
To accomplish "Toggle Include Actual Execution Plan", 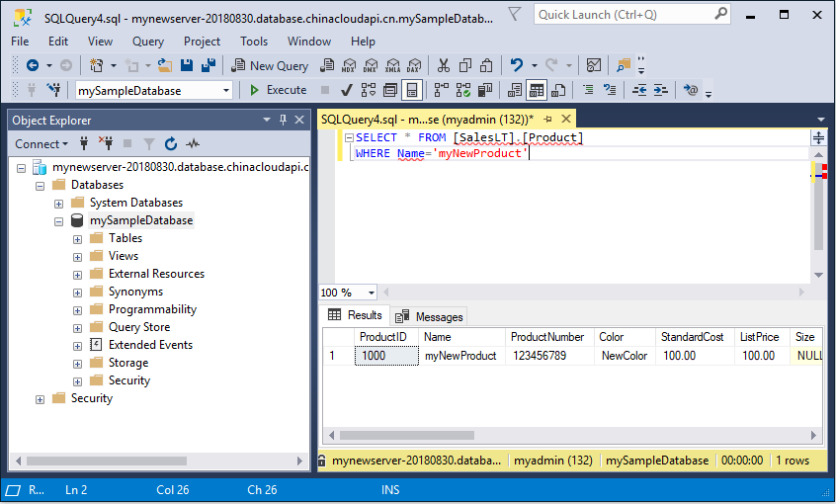I will (x=433, y=90).
